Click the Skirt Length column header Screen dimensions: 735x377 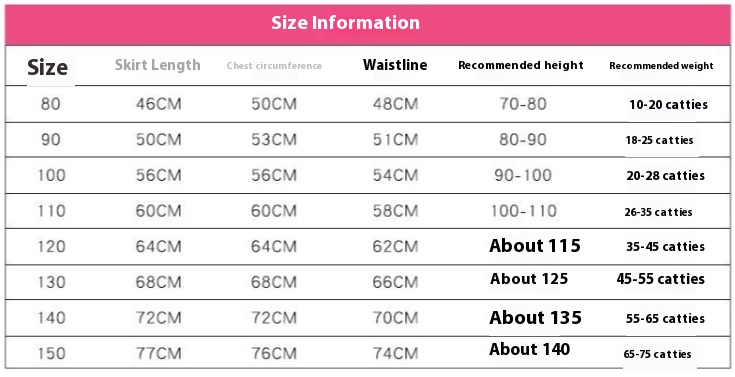pyautogui.click(x=158, y=65)
